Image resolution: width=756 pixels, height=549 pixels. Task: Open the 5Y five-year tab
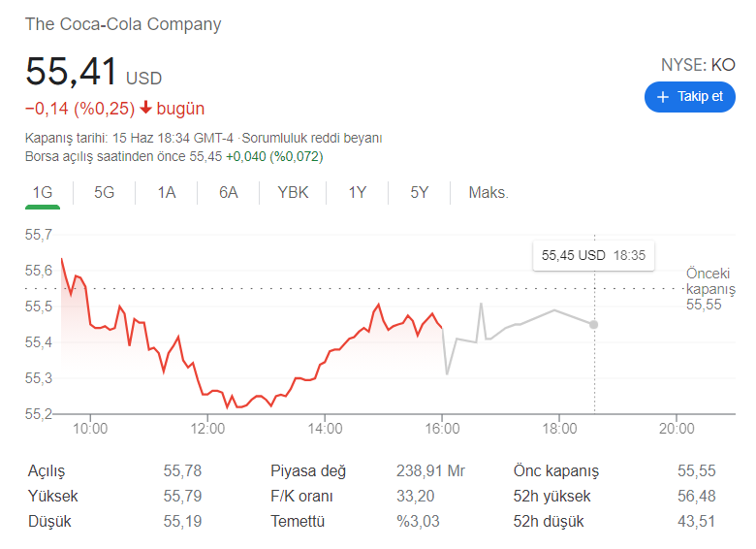[419, 192]
